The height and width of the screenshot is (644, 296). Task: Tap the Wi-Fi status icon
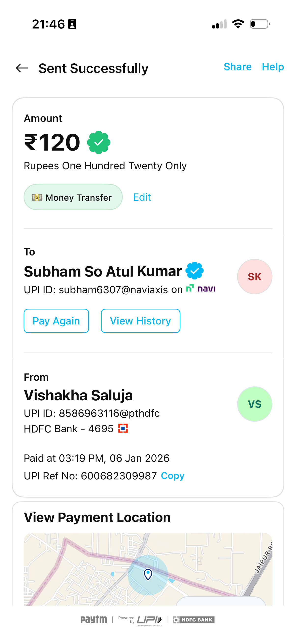[238, 24]
